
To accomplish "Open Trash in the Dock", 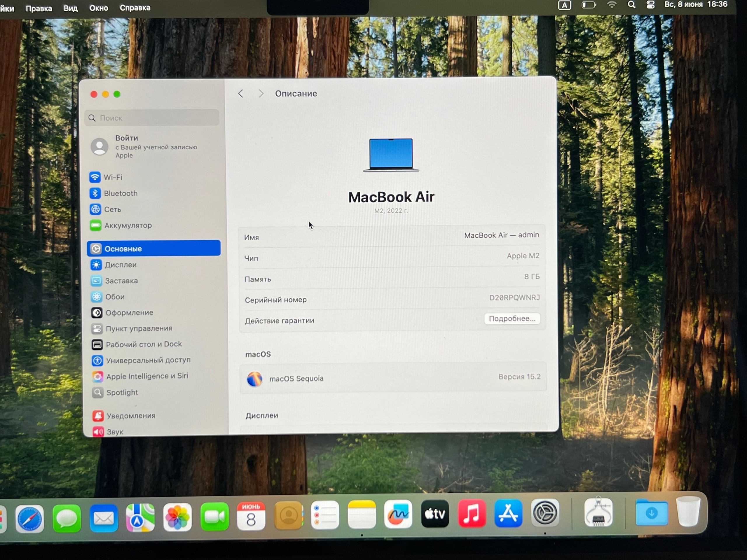I will 688,511.
